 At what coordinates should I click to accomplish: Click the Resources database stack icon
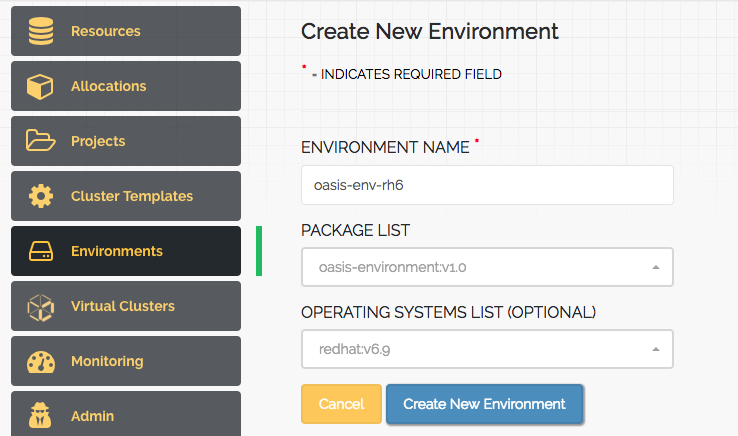pyautogui.click(x=41, y=31)
